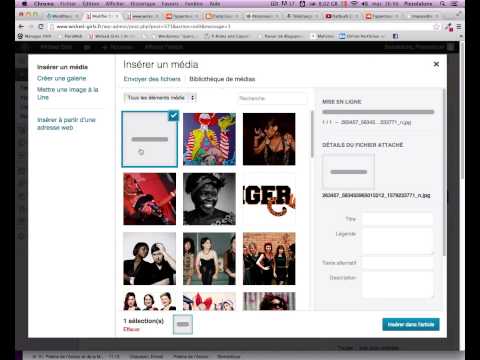The image size is (480, 360).
Task: Focus the Légende text area
Action: point(397,241)
